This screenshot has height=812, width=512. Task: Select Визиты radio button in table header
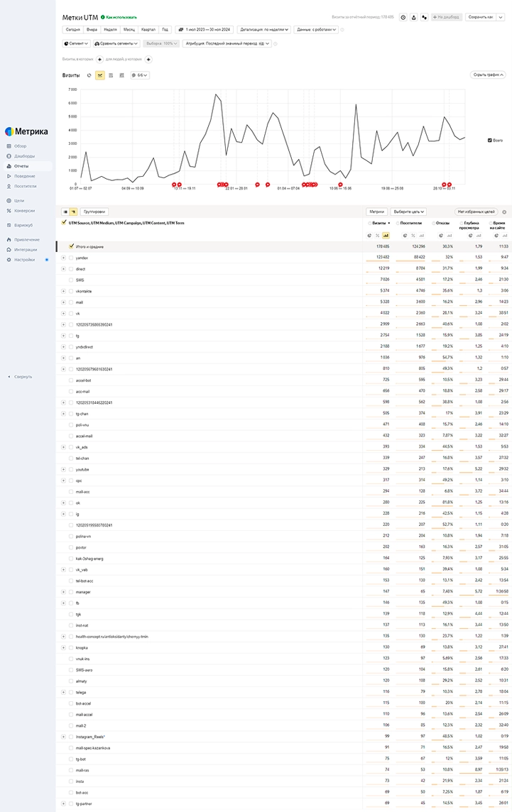369,223
